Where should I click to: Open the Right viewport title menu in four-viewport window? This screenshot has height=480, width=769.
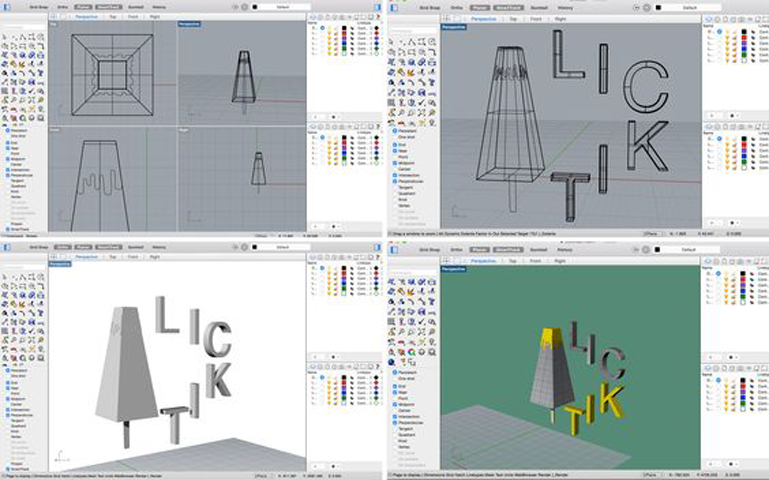(184, 130)
